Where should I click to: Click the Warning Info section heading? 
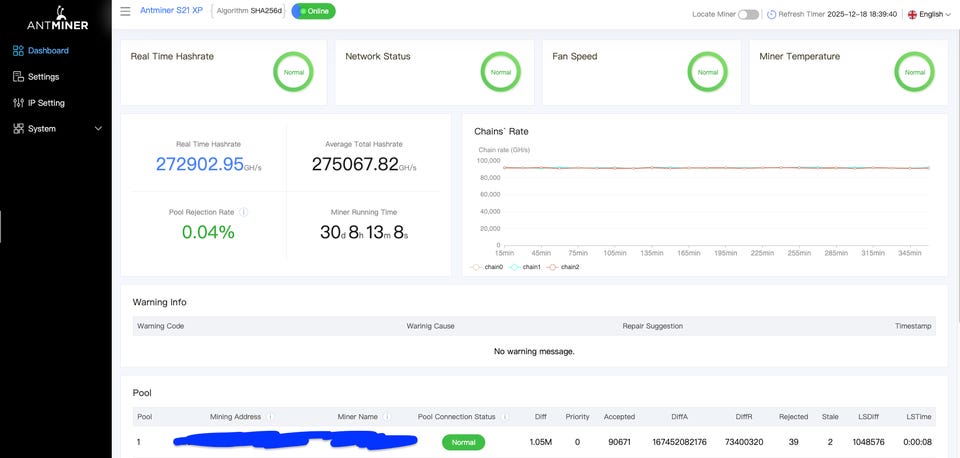[159, 302]
